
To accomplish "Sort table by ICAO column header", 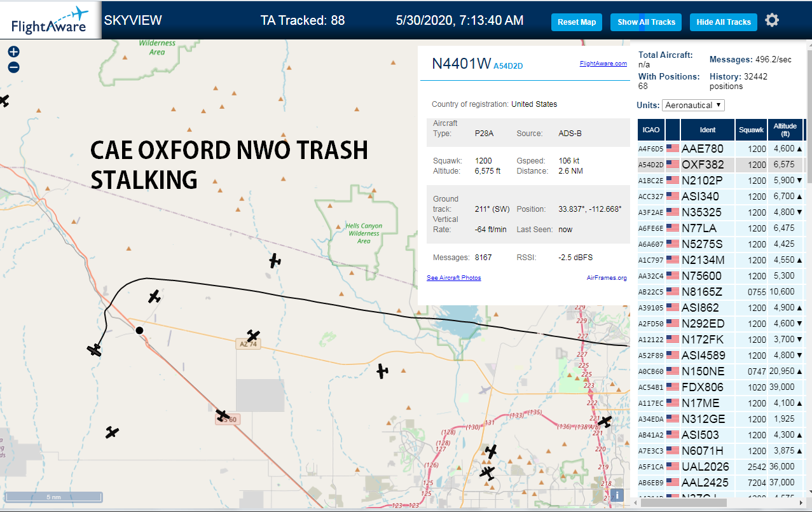I will coord(651,130).
